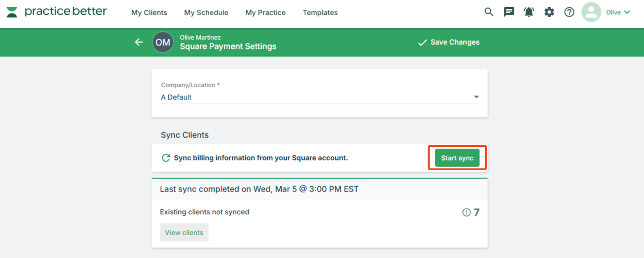
Task: Open the Templates menu
Action: (320, 12)
